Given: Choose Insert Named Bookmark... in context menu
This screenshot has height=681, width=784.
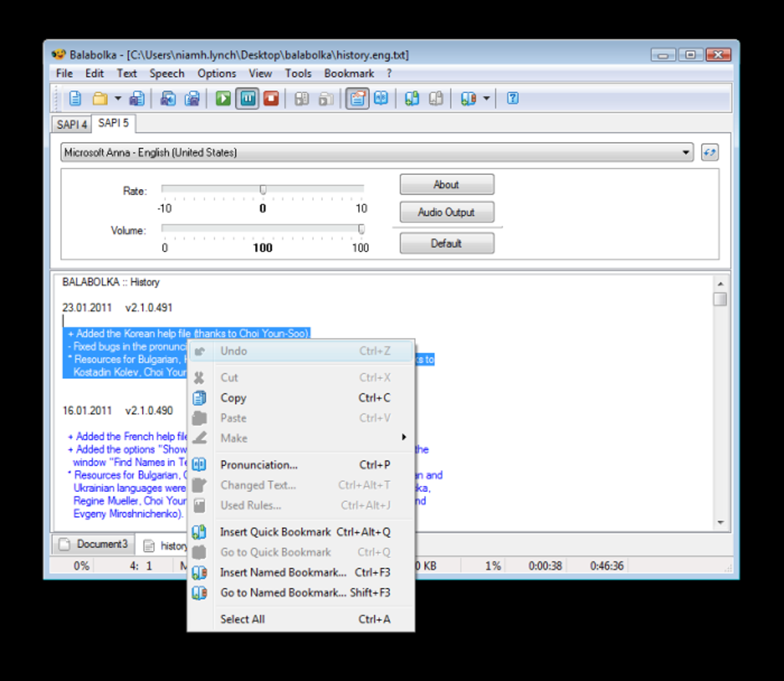Looking at the screenshot, I should tap(301, 573).
